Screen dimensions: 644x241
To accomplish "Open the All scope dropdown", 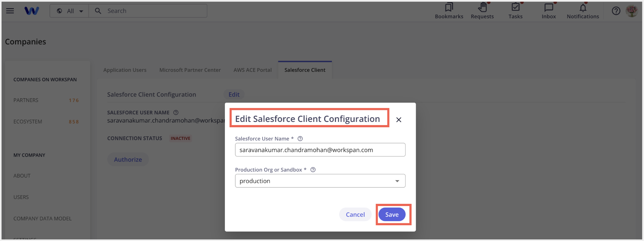I will pyautogui.click(x=70, y=11).
